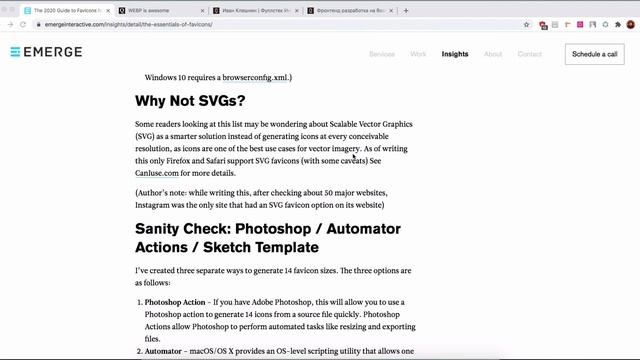The width and height of the screenshot is (640, 360).
Task: Open the third browser tab with Russian title
Action: (x=256, y=11)
